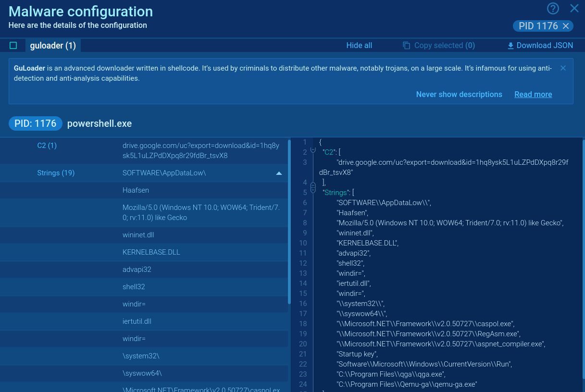This screenshot has width=585, height=392.
Task: Click Never show descriptions
Action: tap(459, 95)
